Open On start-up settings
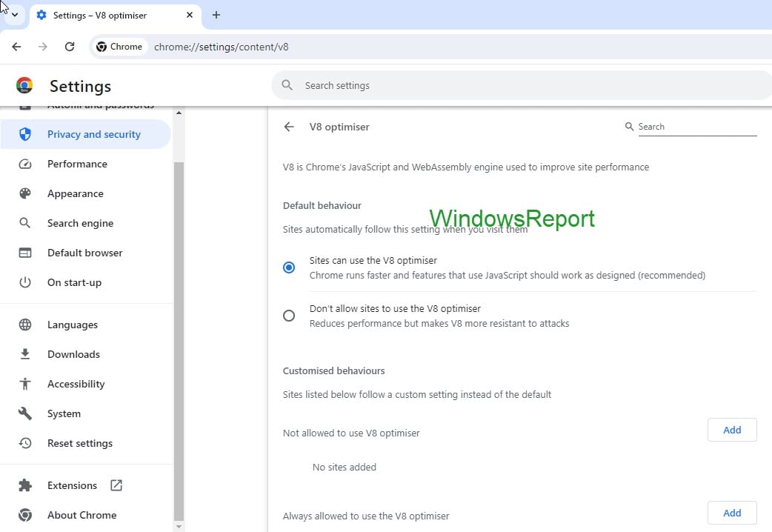The image size is (772, 532). (x=86, y=282)
